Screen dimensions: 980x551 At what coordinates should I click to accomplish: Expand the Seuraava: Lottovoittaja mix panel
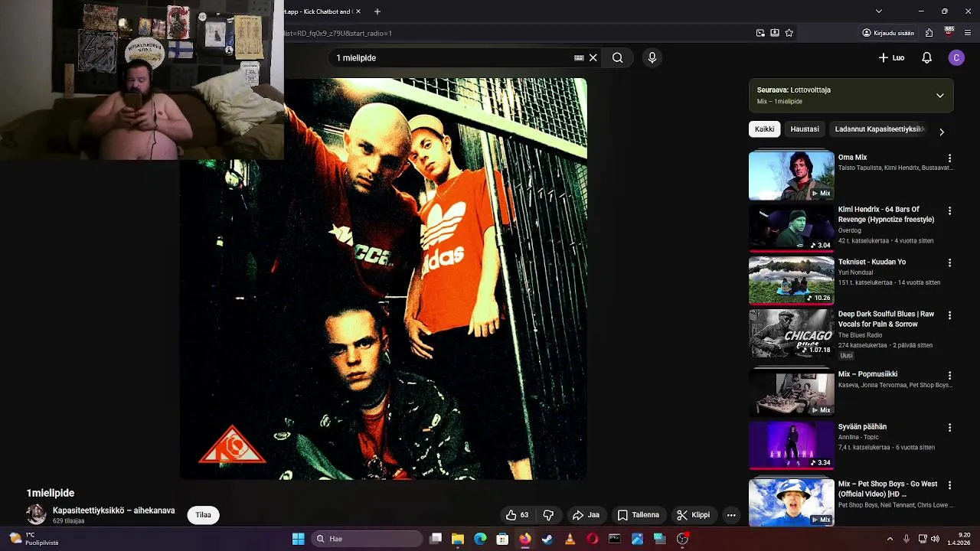coord(939,96)
